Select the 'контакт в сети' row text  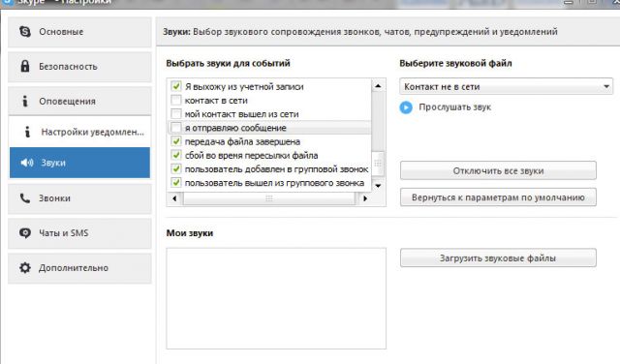(x=216, y=101)
